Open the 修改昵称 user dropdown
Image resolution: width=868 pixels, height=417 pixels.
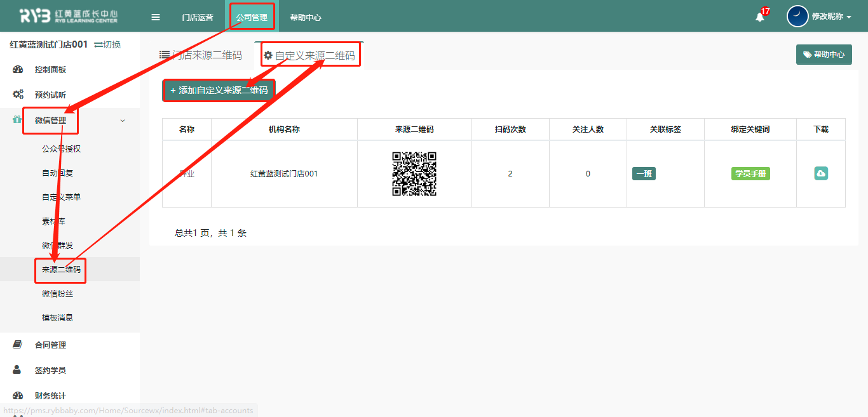tap(831, 17)
